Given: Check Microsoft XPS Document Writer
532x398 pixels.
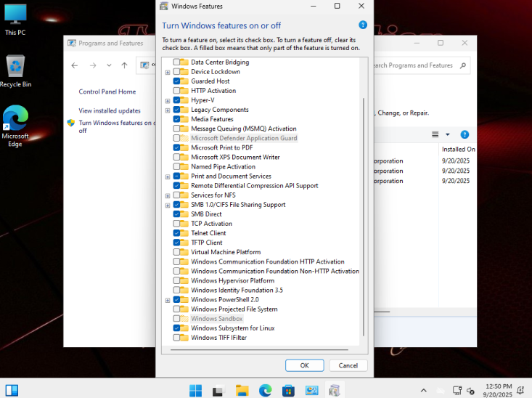Looking at the screenshot, I should click(176, 157).
